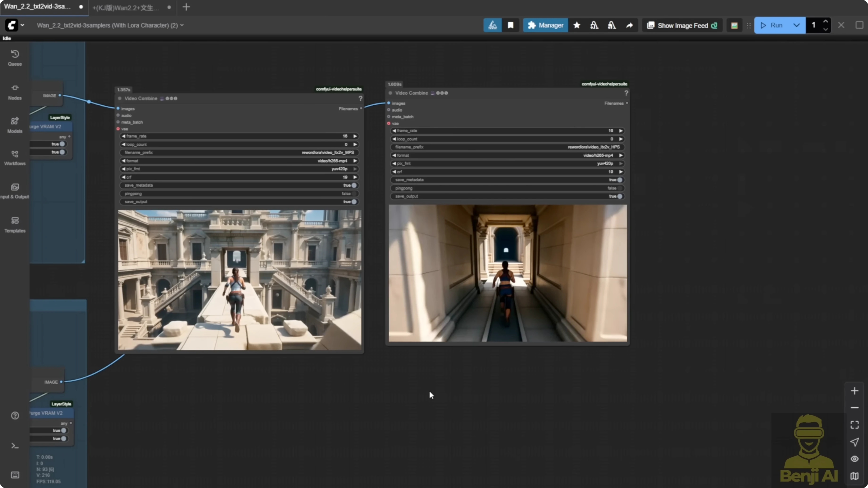Open the Queue panel in the sidebar
Viewport: 868px width, 488px height.
(x=15, y=57)
